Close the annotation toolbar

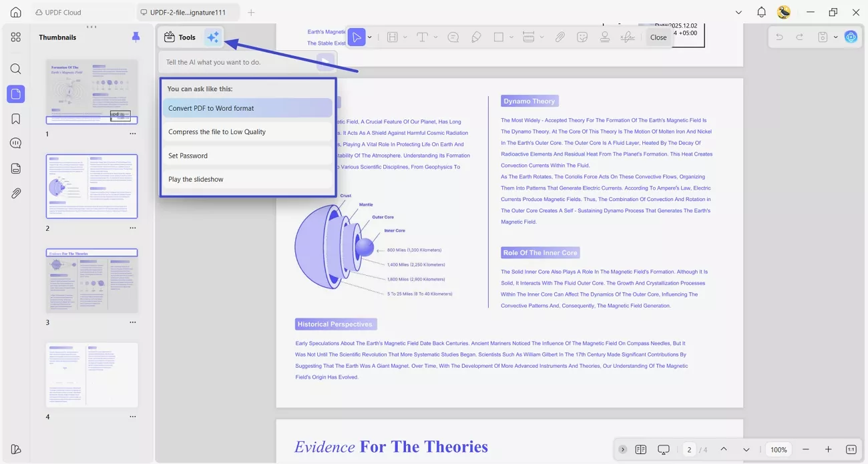658,37
